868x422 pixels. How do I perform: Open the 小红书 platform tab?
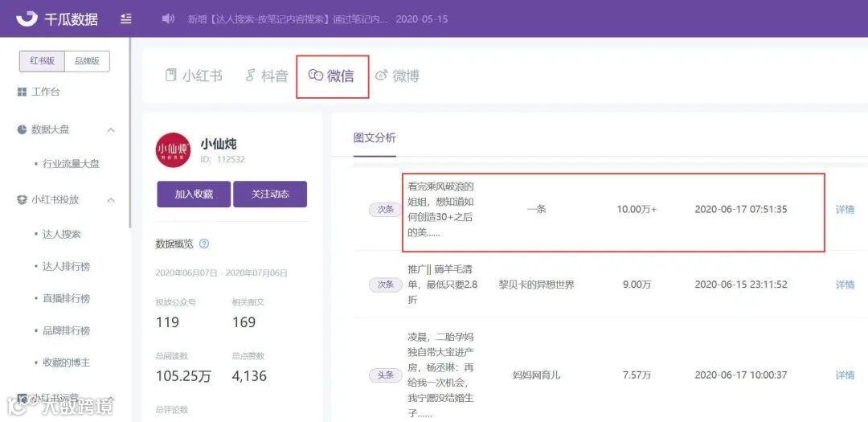[x=194, y=76]
